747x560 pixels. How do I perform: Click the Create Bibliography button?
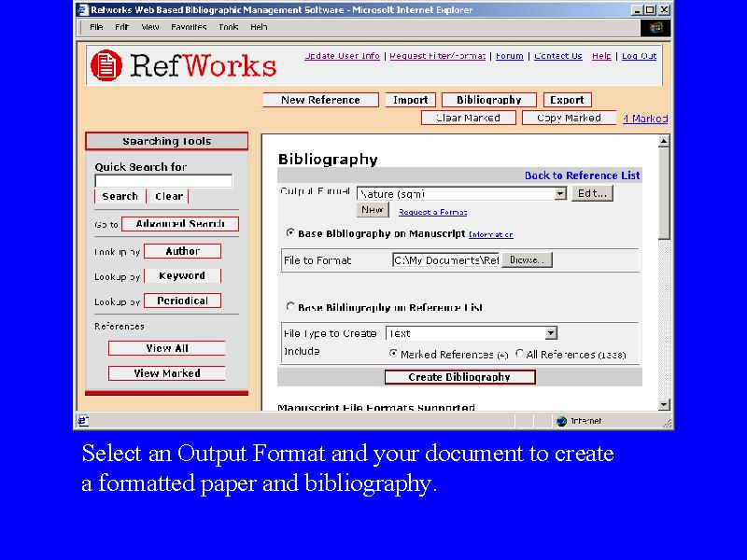pyautogui.click(x=459, y=377)
